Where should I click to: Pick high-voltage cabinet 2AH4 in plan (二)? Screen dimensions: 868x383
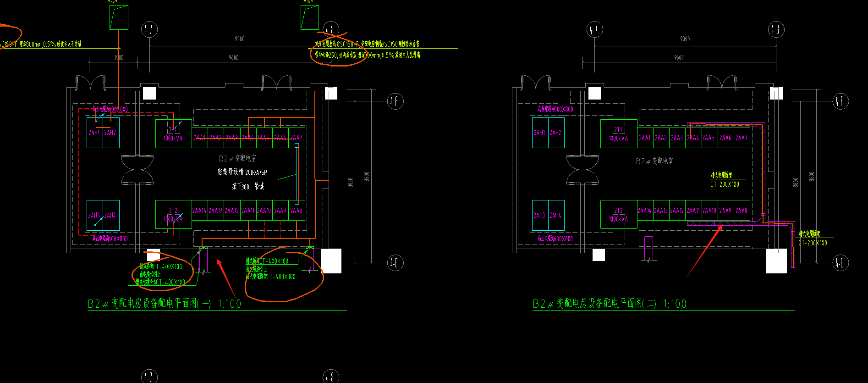click(555, 215)
